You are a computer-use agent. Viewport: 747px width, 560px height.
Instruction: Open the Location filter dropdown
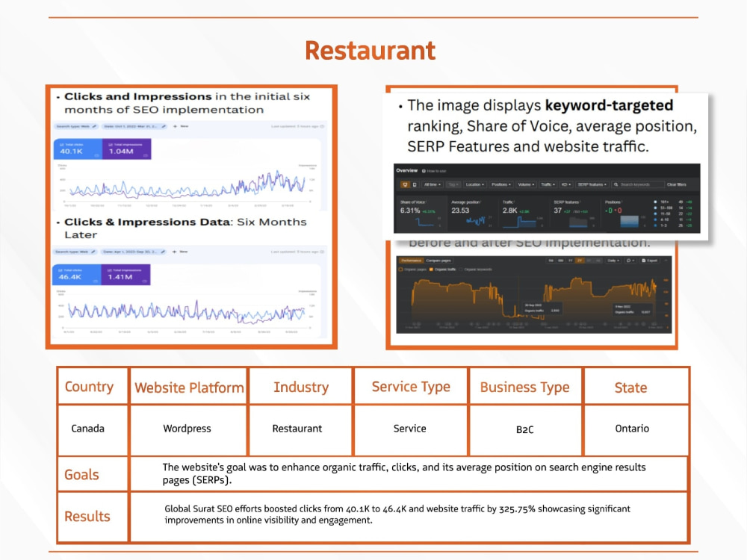[475, 184]
